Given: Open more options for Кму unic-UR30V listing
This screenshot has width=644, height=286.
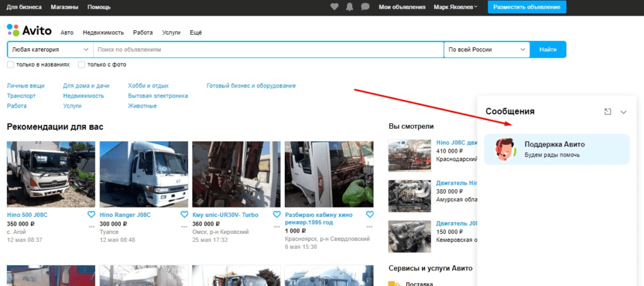Looking at the screenshot, I should pos(277,226).
